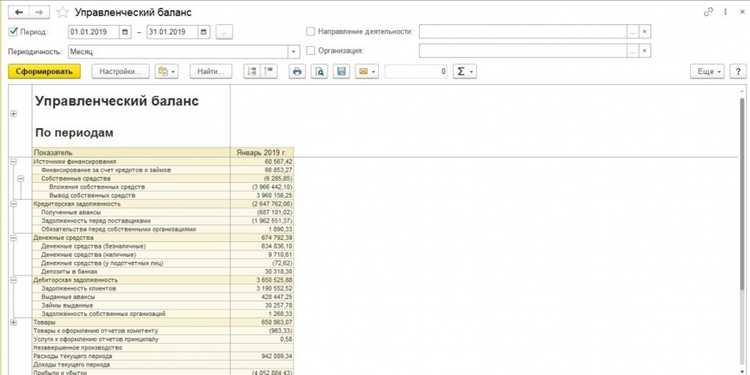
Task: Select row Выданные авансы
Action: tap(163, 297)
